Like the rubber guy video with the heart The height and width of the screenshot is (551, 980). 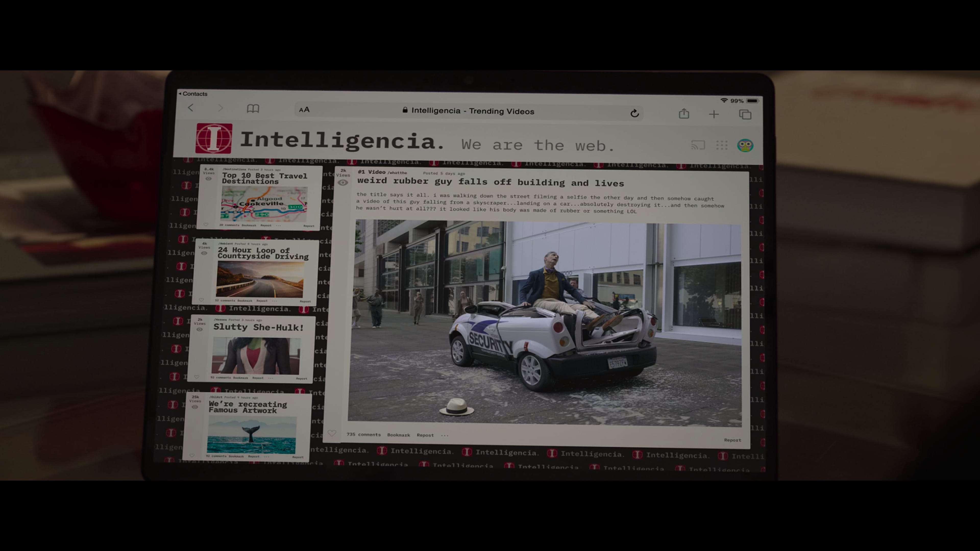pos(332,433)
